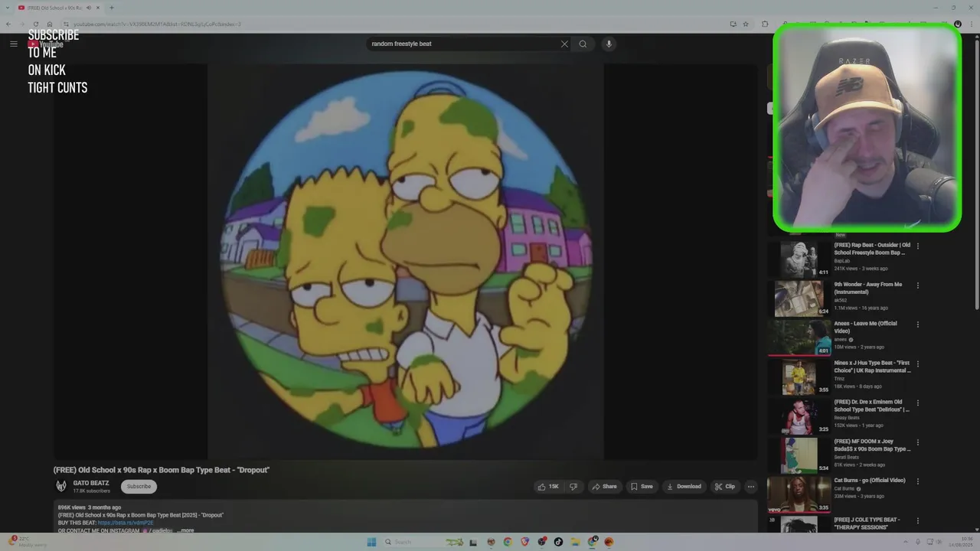Open the GATO BEATZ channel name link
This screenshot has width=980, height=551.
(x=91, y=483)
